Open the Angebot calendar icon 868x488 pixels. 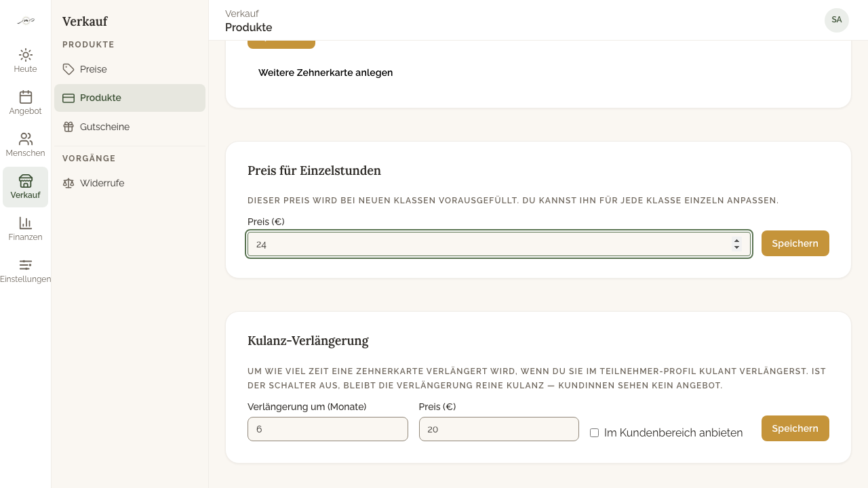pyautogui.click(x=25, y=97)
